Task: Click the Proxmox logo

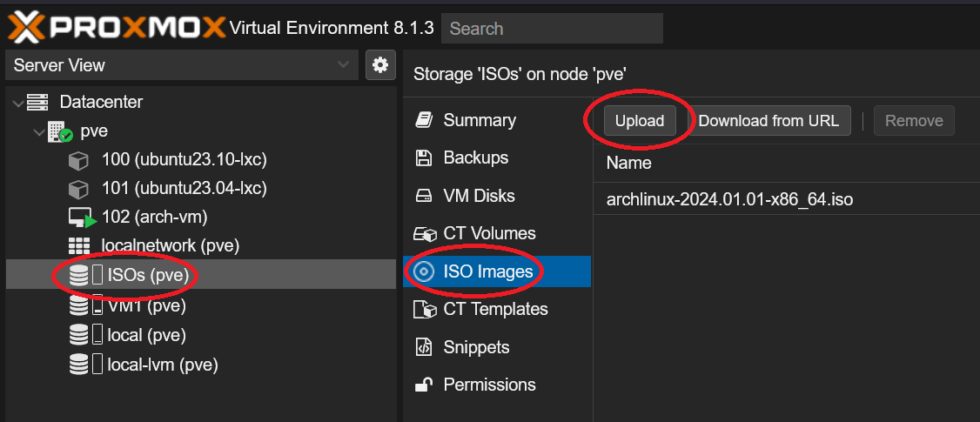Action: point(117,28)
